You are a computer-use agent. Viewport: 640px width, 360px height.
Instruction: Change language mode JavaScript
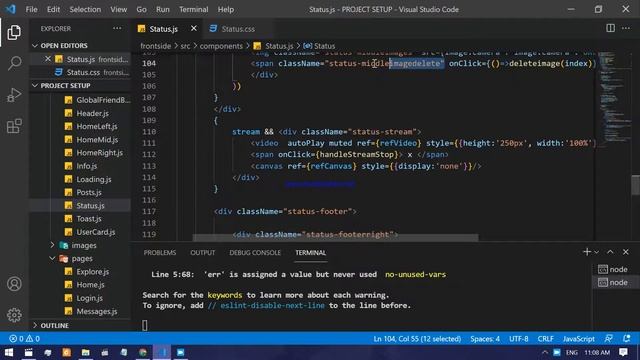pos(578,339)
